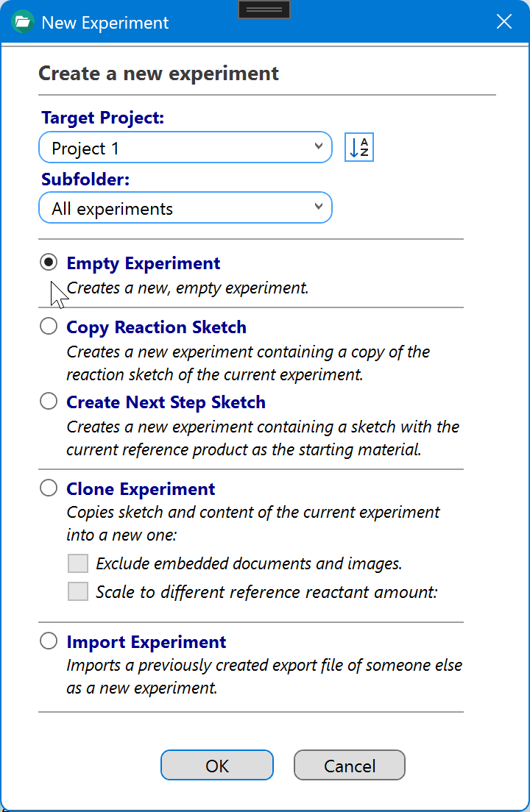Select the Copy Reaction Sketch option
Image resolution: width=530 pixels, height=812 pixels.
[x=49, y=327]
